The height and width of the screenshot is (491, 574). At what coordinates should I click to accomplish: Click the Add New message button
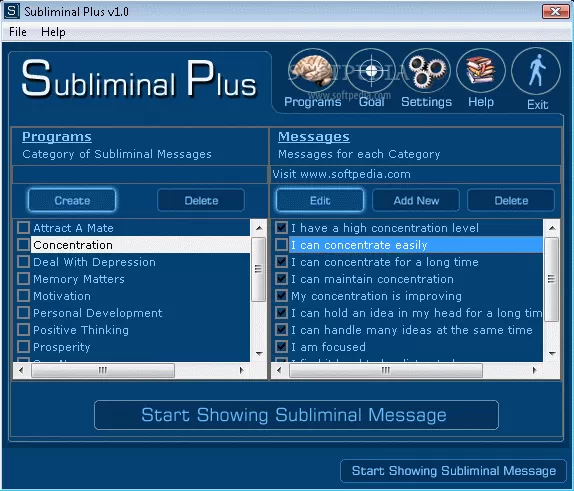[416, 200]
